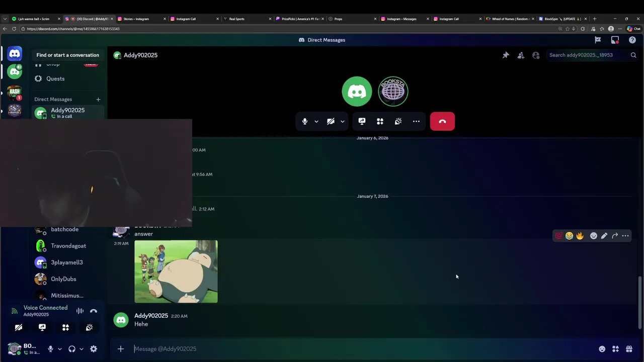644x362 pixels.
Task: Add friends to DM icon
Action: pos(521,55)
